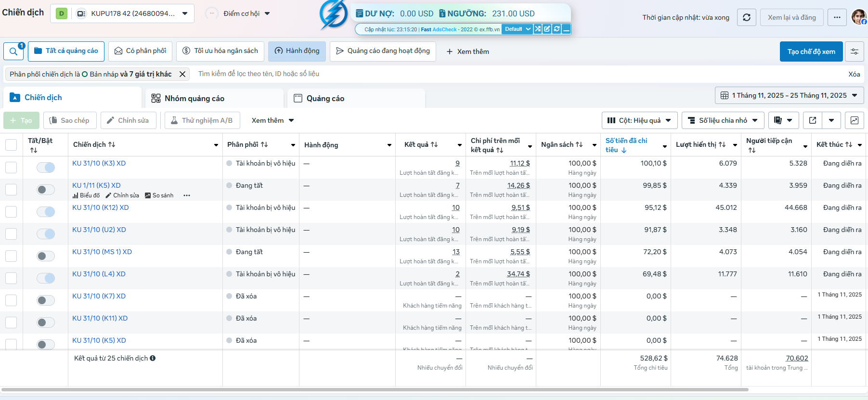The image size is (868, 400).
Task: Sort by Số tiền đã chi tiêu column
Action: [626, 145]
